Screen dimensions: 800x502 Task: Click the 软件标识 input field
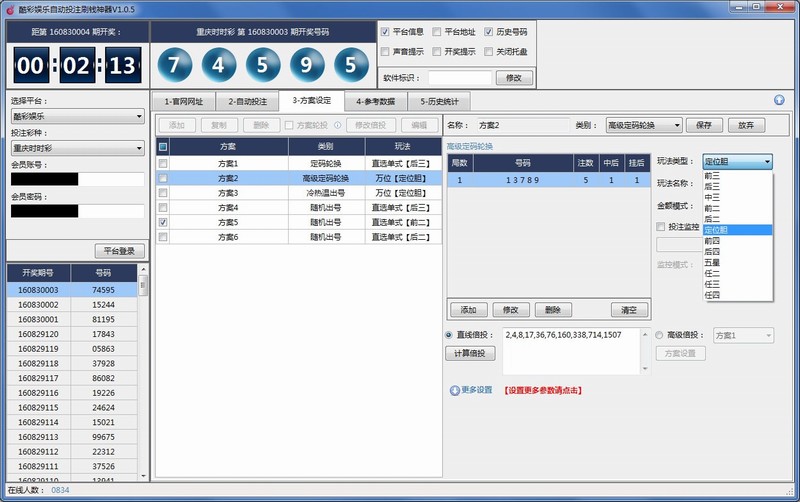click(459, 77)
